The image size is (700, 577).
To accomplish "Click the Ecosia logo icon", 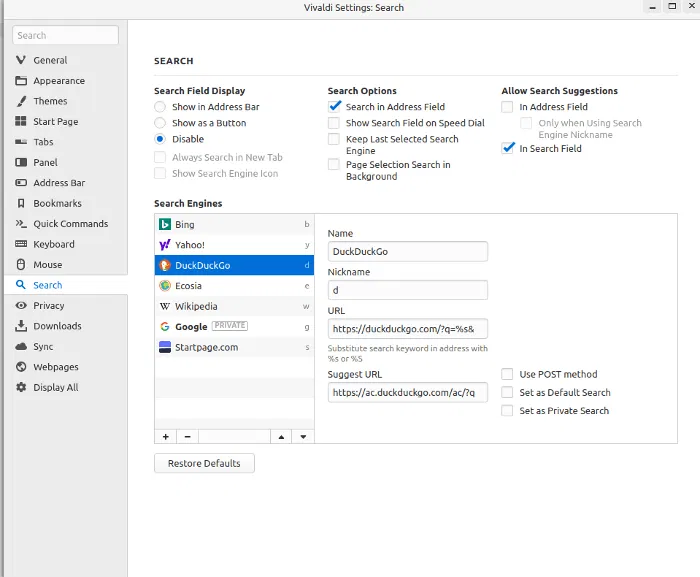I will coord(165,285).
